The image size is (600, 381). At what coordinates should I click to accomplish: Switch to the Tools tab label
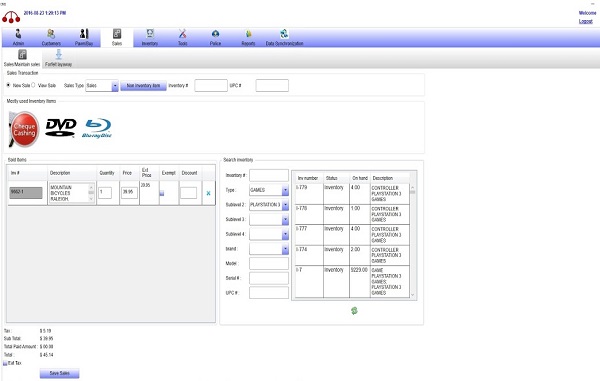coord(183,44)
